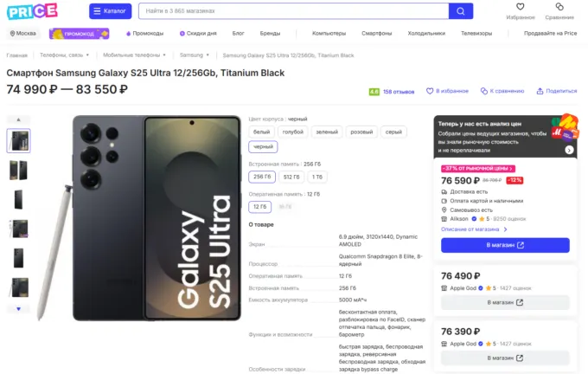The image size is (588, 374).
Task: Select серый color swatch option
Action: tap(393, 132)
